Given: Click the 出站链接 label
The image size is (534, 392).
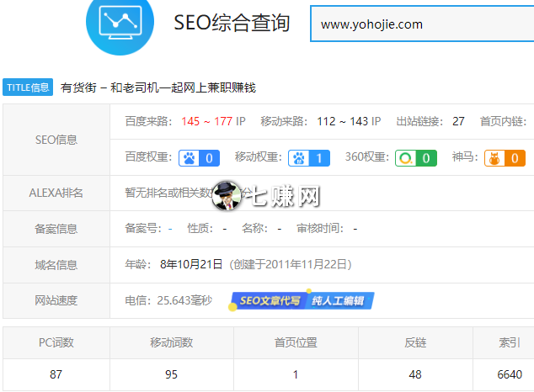Looking at the screenshot, I should tap(419, 121).
